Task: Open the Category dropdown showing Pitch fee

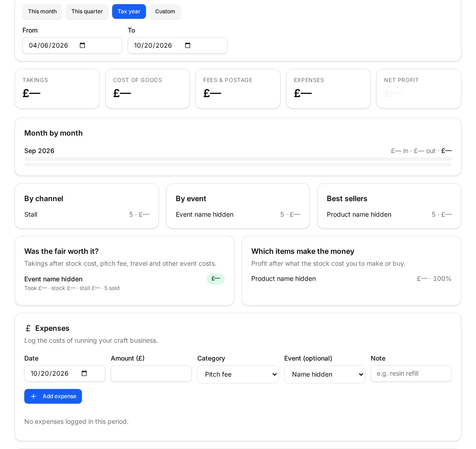Action: point(238,374)
